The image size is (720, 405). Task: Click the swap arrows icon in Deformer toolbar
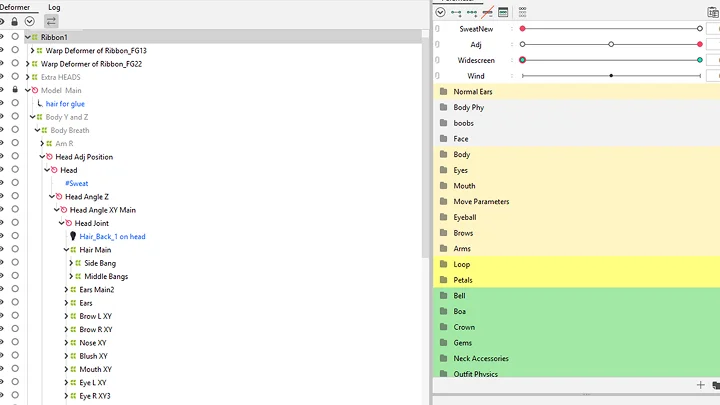coord(51,21)
